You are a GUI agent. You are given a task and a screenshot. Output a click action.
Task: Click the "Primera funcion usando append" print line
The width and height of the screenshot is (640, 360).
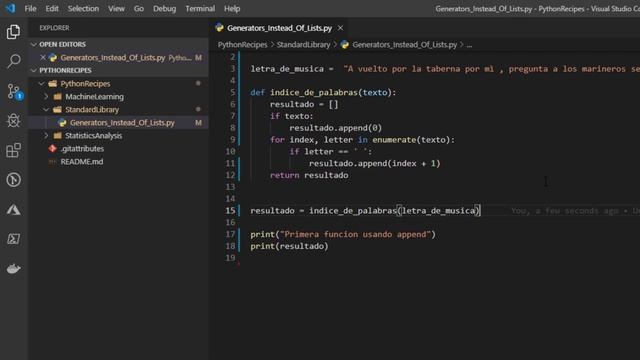coord(343,234)
